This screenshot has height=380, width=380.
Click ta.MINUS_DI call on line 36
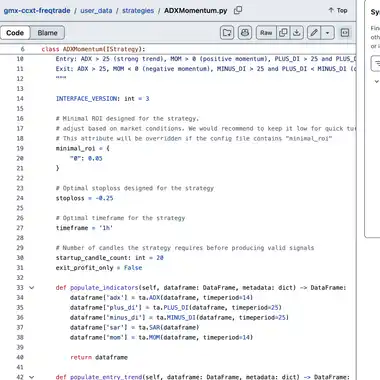pyautogui.click(x=223, y=317)
